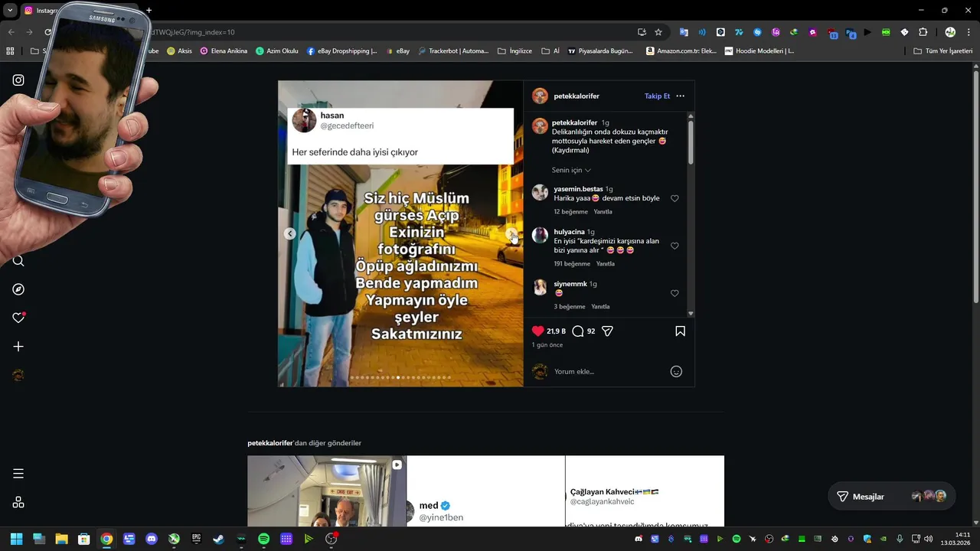Open tab search dropdown arrow

[10, 11]
